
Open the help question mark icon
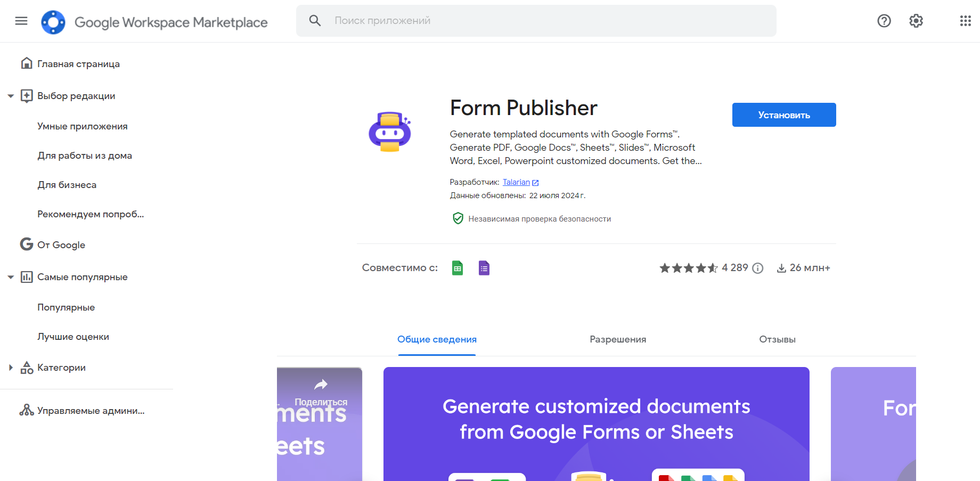click(884, 21)
